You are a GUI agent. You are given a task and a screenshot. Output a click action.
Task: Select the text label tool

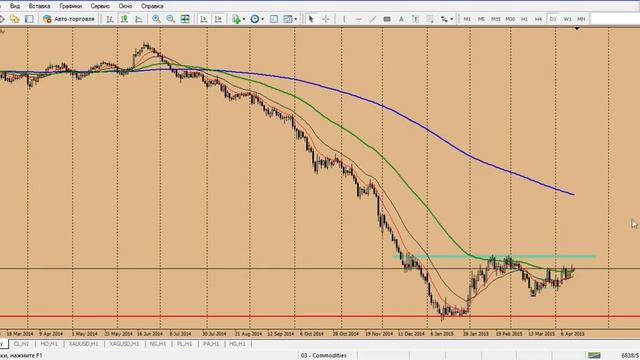416,19
